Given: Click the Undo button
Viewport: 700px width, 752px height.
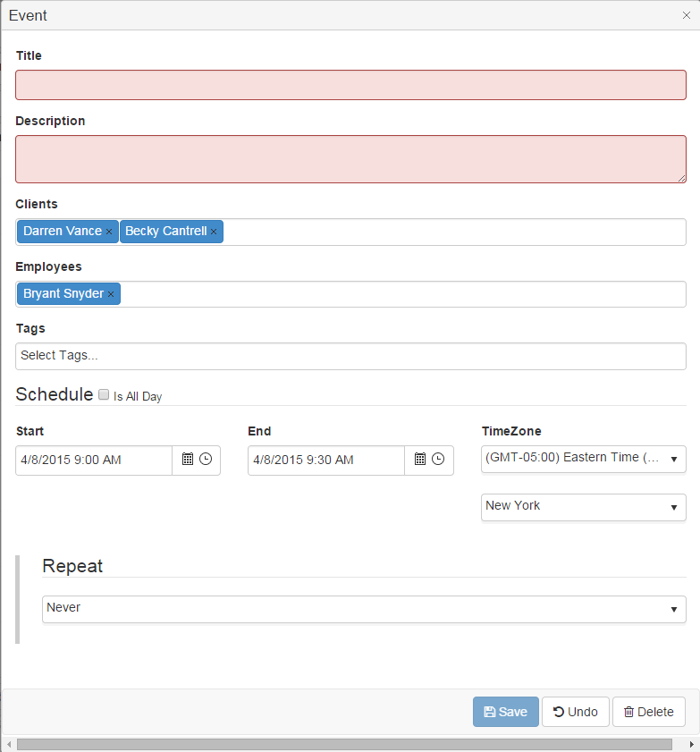Looking at the screenshot, I should pyautogui.click(x=575, y=712).
